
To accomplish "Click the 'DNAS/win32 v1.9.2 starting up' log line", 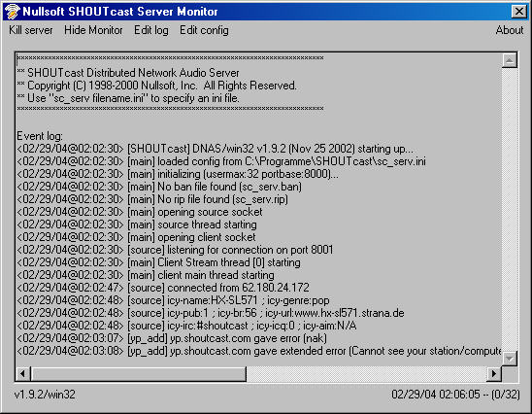I will click(216, 149).
